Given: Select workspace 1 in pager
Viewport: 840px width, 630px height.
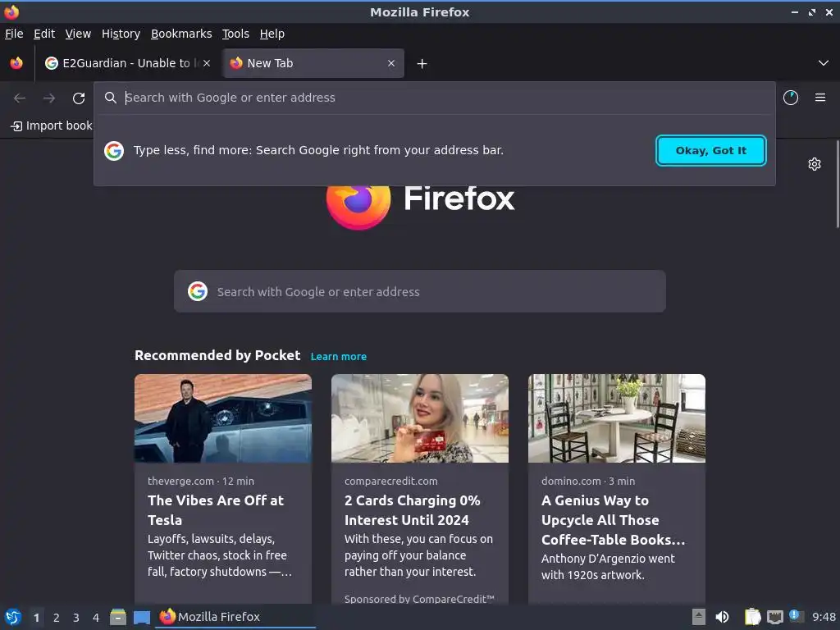Looking at the screenshot, I should [x=36, y=618].
